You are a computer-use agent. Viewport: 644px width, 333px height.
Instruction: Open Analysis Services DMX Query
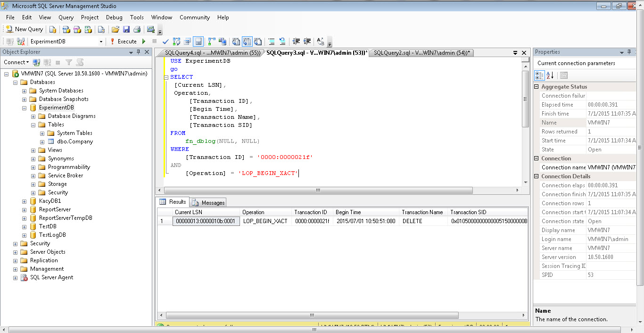(x=77, y=29)
